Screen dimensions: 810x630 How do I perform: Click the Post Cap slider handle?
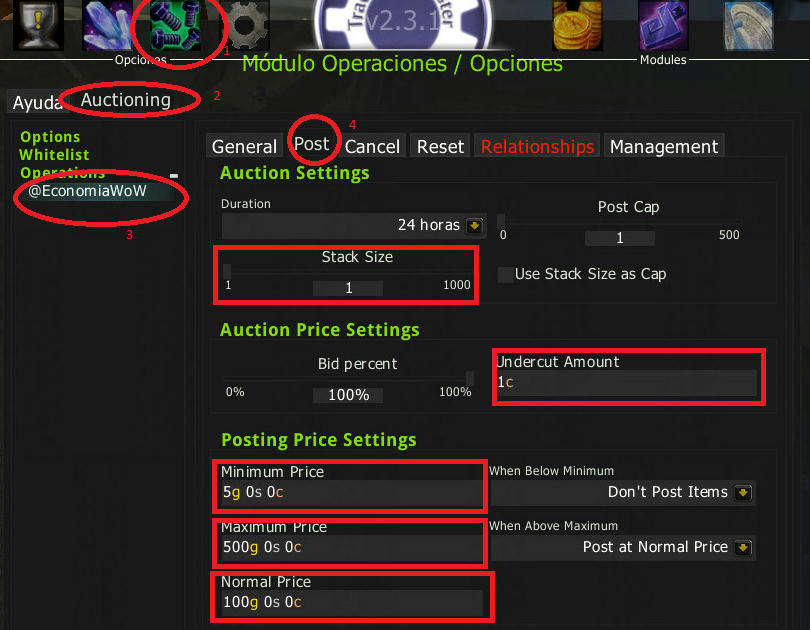[x=501, y=222]
